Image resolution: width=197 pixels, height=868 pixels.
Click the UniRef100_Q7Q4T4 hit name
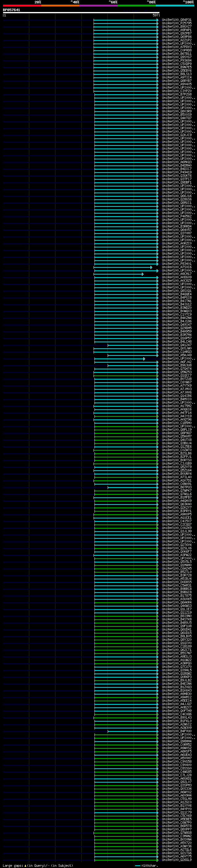pos(176,369)
